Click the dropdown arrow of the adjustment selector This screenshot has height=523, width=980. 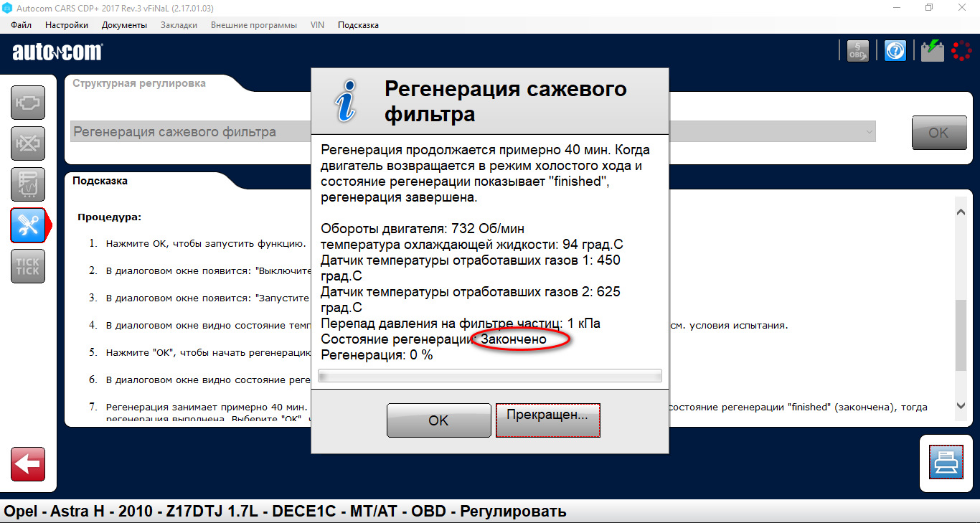pos(870,132)
